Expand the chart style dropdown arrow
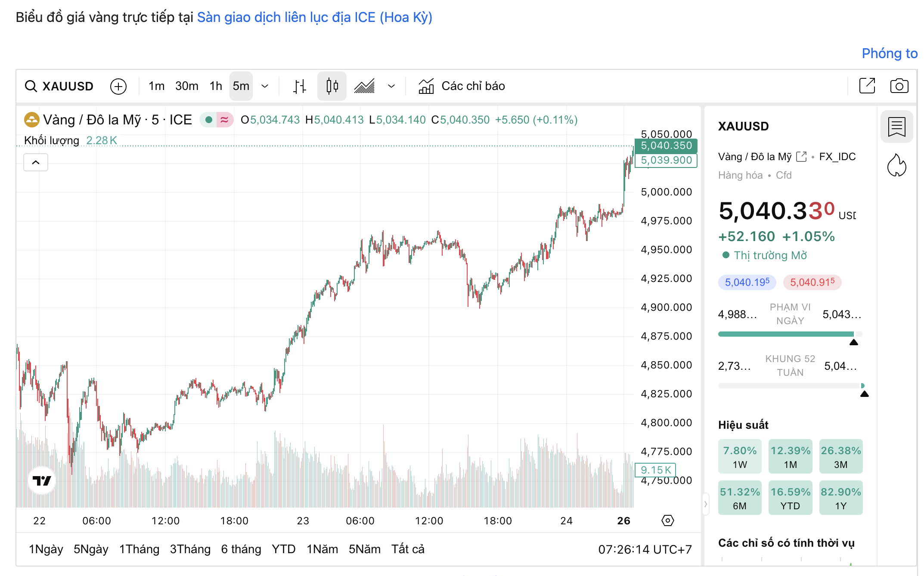This screenshot has height=576, width=924. coord(391,86)
